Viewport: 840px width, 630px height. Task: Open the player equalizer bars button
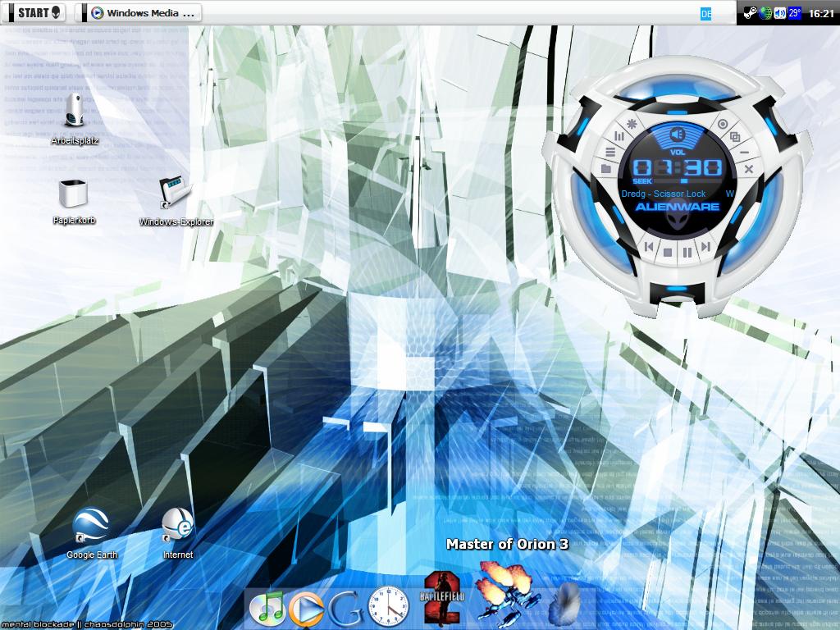coord(619,137)
